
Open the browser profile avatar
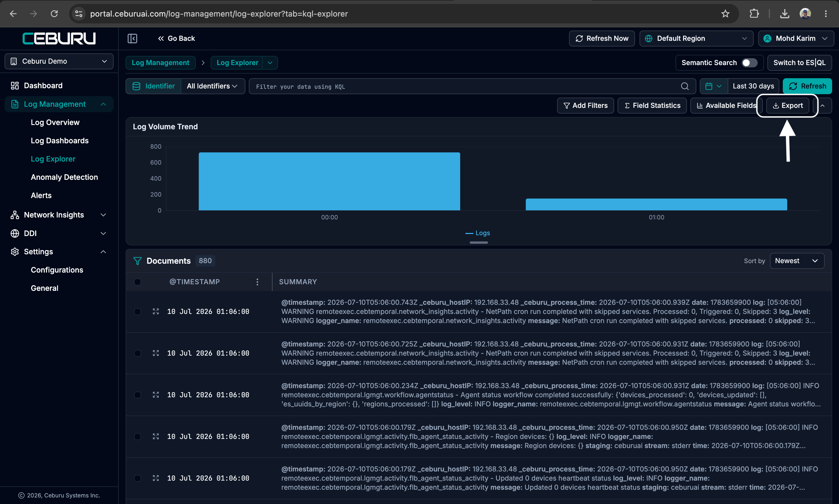[x=805, y=14]
